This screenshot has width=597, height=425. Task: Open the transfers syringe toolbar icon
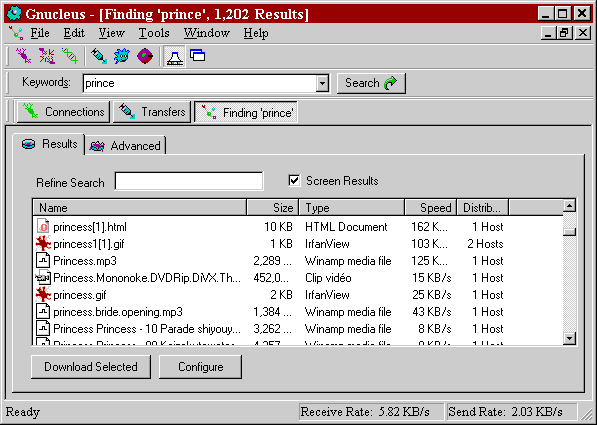coord(99,56)
